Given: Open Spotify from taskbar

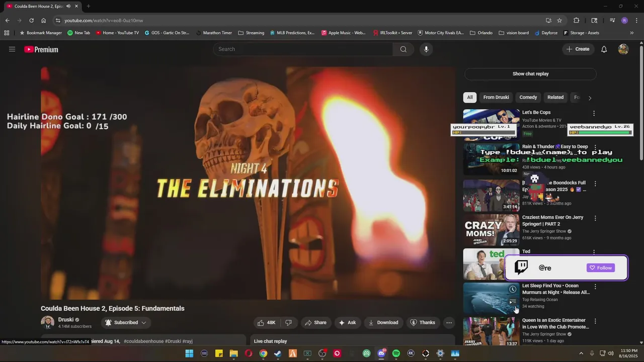Looking at the screenshot, I should [396, 353].
